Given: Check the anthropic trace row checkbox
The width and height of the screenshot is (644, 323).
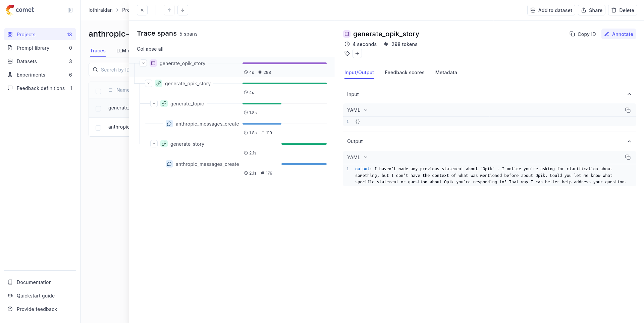Looking at the screenshot, I should (x=98, y=128).
